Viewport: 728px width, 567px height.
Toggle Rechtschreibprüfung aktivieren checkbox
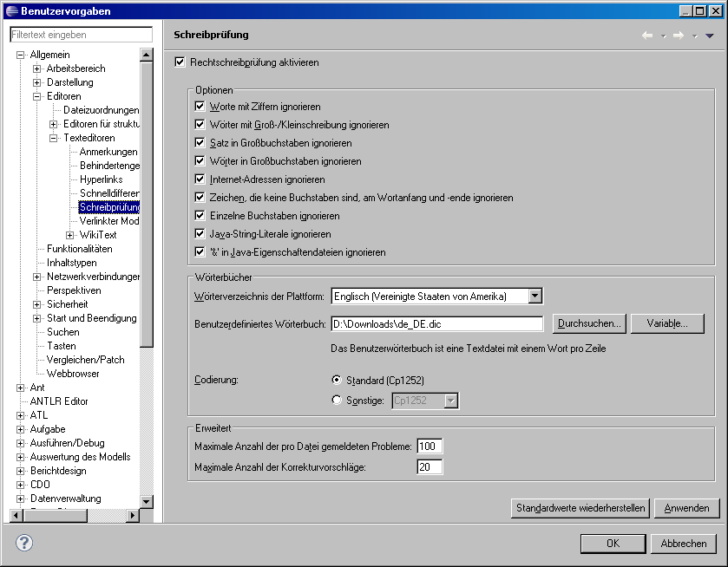pos(180,62)
